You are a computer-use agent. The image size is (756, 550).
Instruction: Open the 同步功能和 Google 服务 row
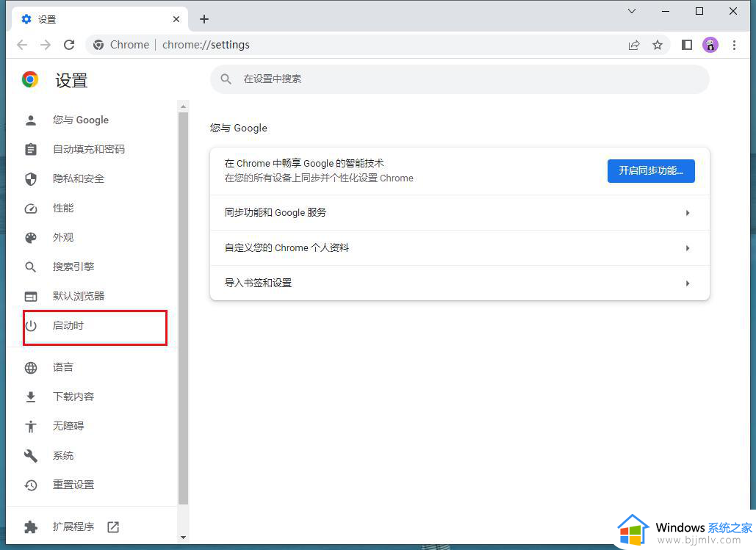(x=459, y=212)
